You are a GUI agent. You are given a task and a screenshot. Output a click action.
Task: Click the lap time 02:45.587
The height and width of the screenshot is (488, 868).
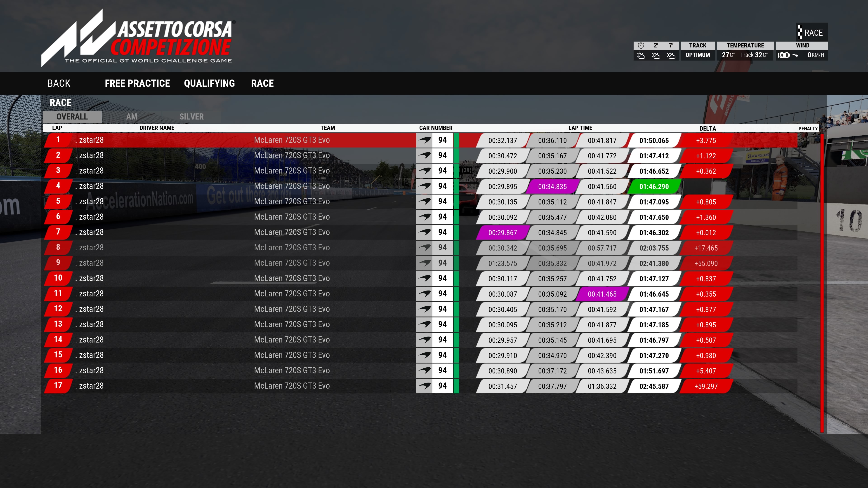[654, 386]
